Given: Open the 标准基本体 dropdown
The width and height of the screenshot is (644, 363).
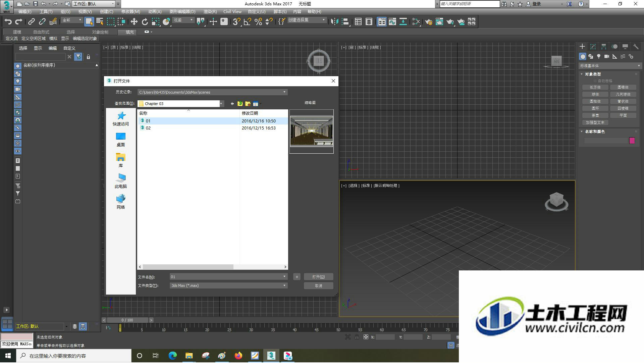Looking at the screenshot, I should (x=610, y=66).
